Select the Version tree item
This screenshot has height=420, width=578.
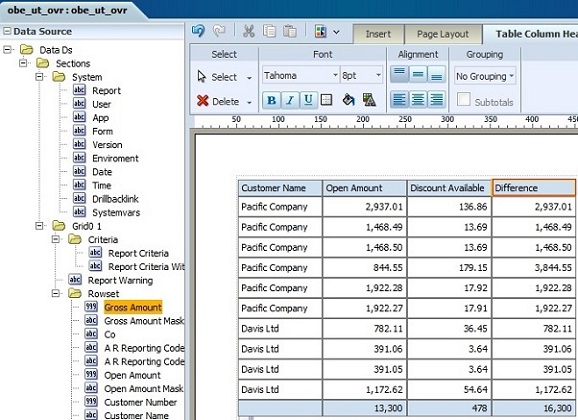107,145
